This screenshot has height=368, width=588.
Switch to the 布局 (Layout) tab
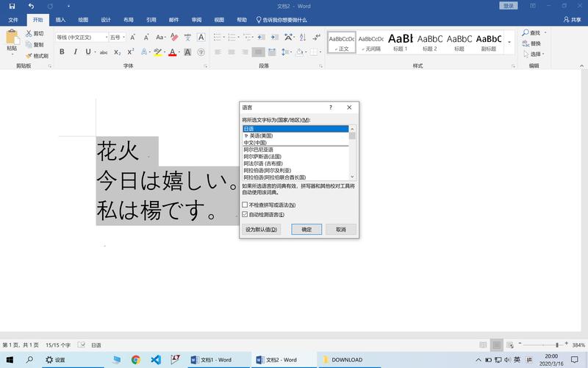129,20
